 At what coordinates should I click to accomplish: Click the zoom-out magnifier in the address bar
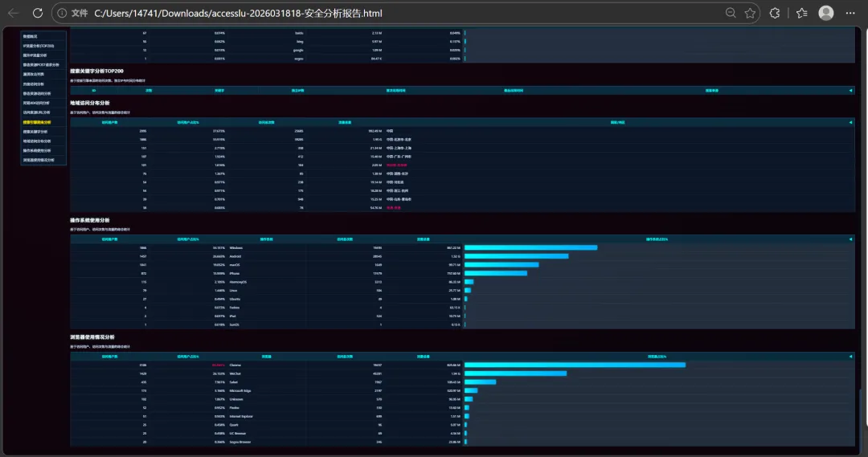tap(731, 13)
